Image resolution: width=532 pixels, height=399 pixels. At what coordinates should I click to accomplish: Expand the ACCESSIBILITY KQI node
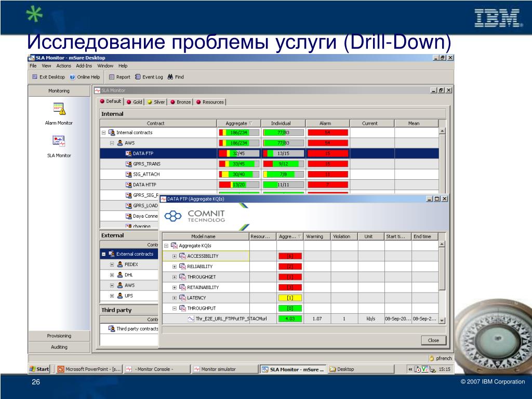175,256
